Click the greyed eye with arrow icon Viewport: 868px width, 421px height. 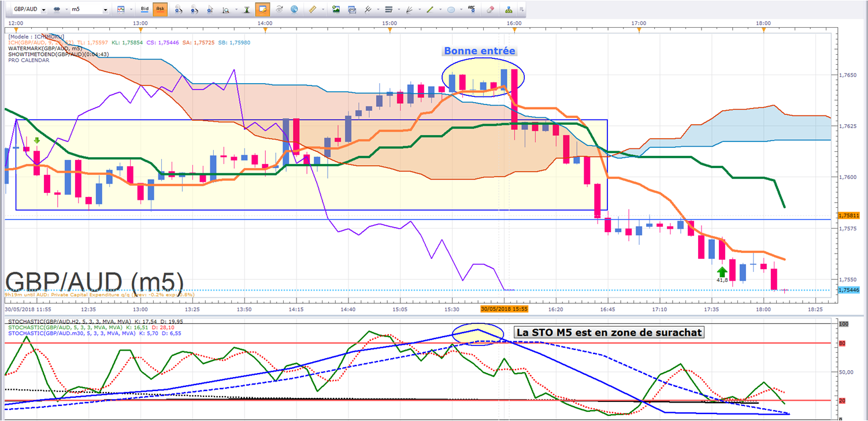279,10
